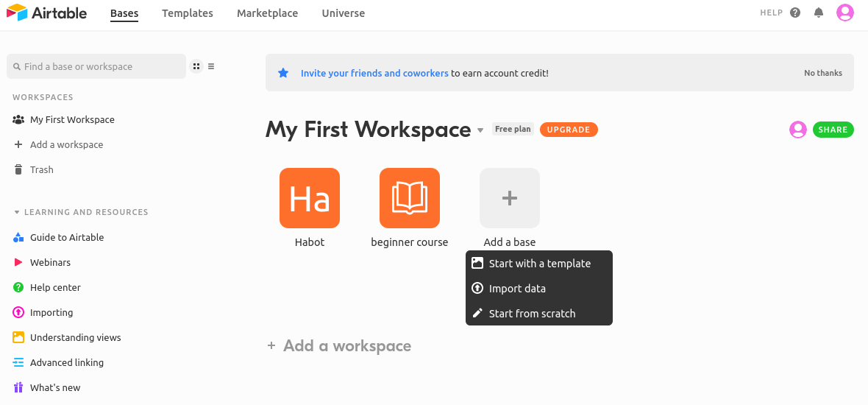Switch to list view layout

[211, 66]
